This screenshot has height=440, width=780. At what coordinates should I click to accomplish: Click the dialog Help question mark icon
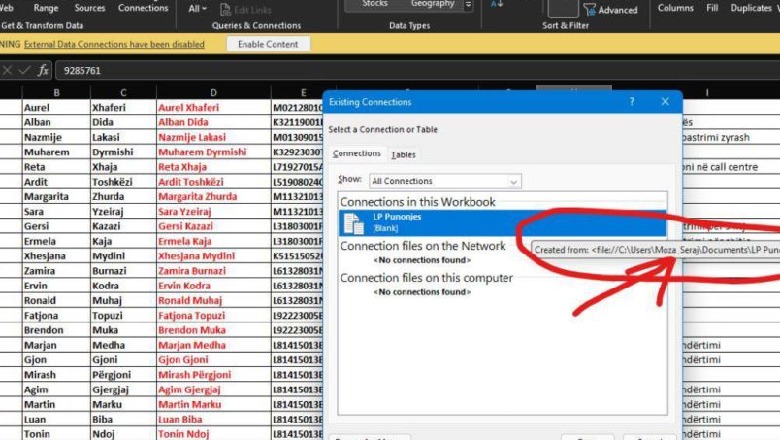pyautogui.click(x=631, y=102)
